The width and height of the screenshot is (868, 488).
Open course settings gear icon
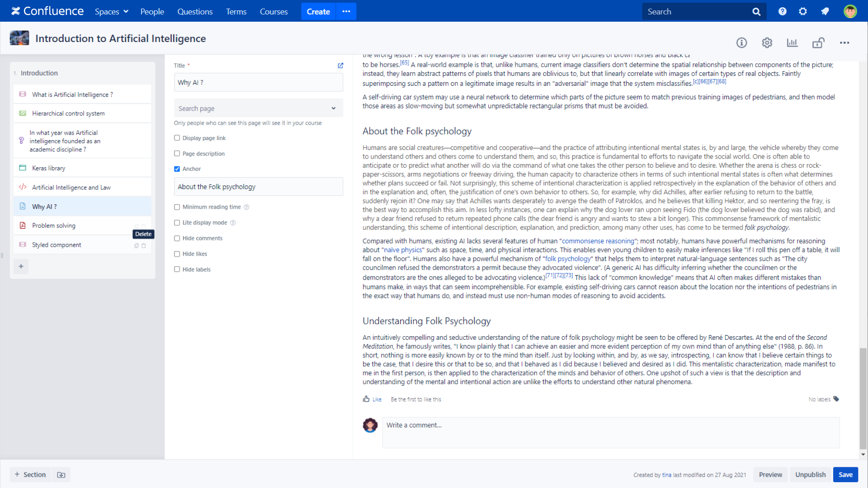767,43
